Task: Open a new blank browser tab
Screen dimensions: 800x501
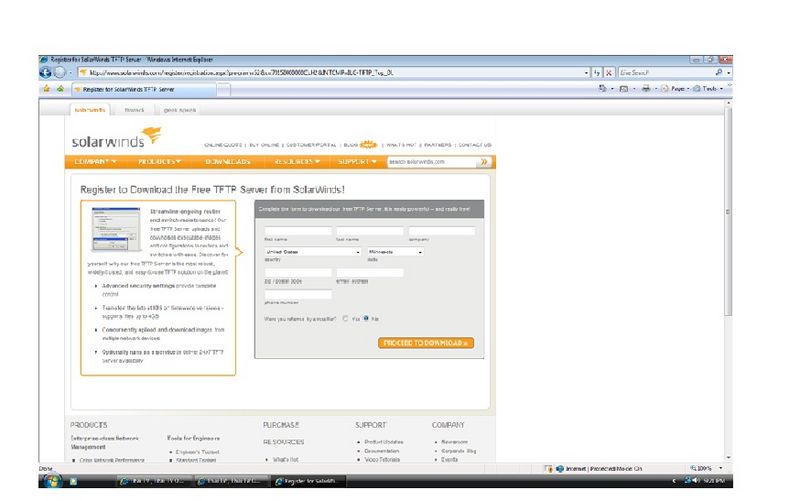Action: click(x=223, y=90)
